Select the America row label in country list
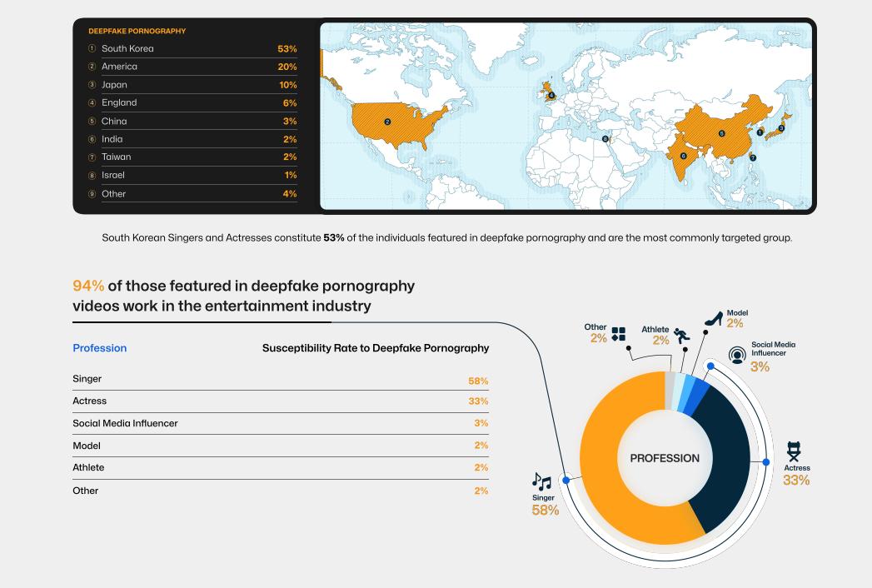This screenshot has width=872, height=588. click(x=119, y=66)
